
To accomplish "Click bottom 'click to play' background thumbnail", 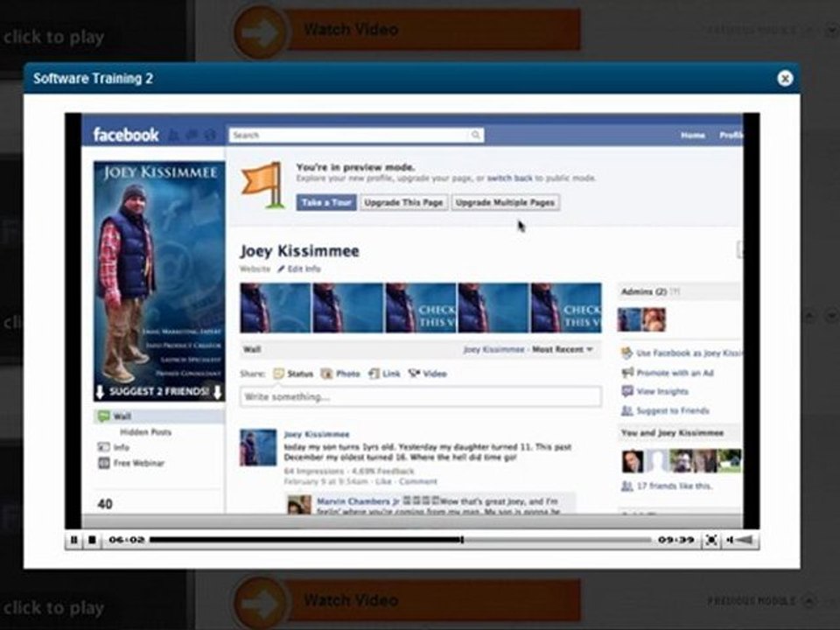I will tap(53, 608).
